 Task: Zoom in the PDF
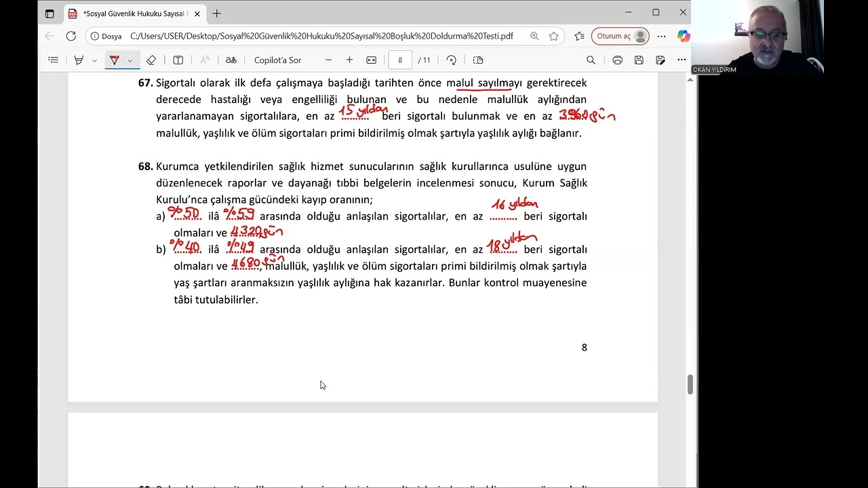[349, 60]
